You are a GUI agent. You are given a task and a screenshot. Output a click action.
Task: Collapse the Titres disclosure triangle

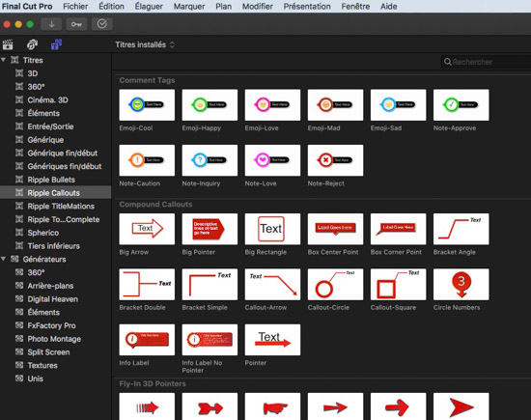4,60
